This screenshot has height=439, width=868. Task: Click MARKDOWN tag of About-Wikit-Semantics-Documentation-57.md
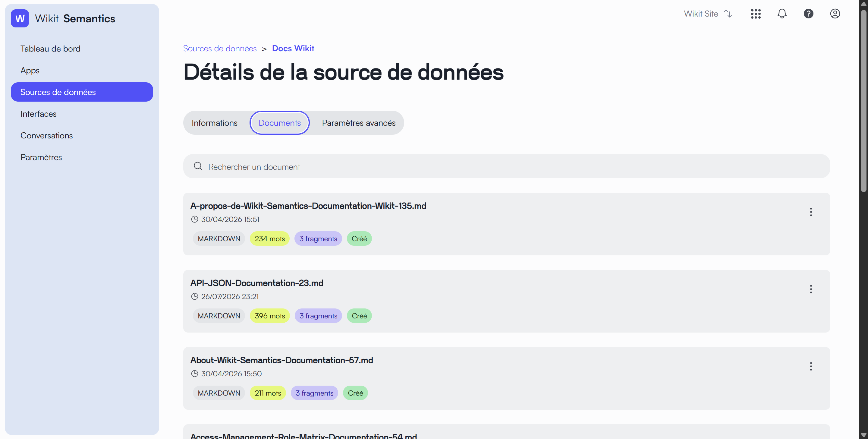(219, 393)
